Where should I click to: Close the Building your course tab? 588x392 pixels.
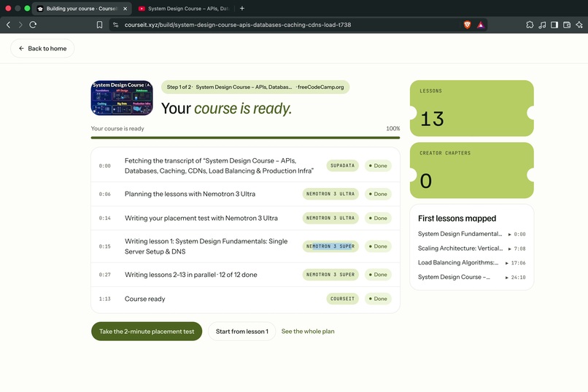click(125, 8)
